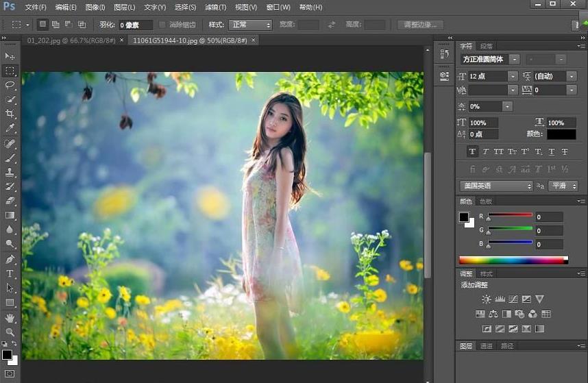Select the Crop tool
Screen dimensions: 588x383
(x=10, y=114)
